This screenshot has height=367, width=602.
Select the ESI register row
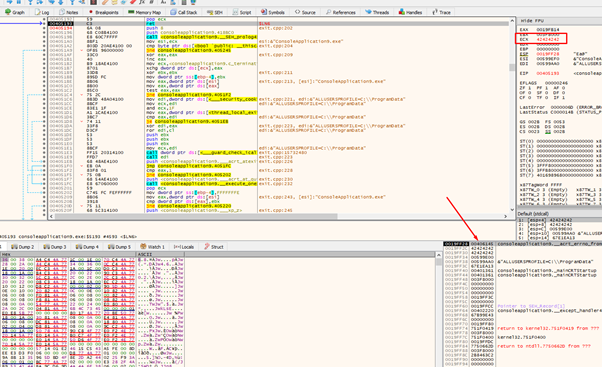point(561,59)
